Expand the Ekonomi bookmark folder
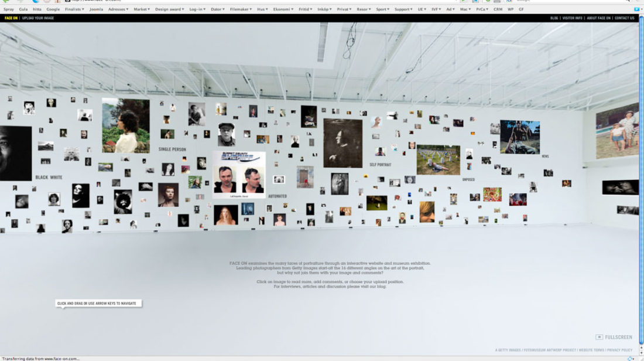644x361 pixels. pos(283,9)
